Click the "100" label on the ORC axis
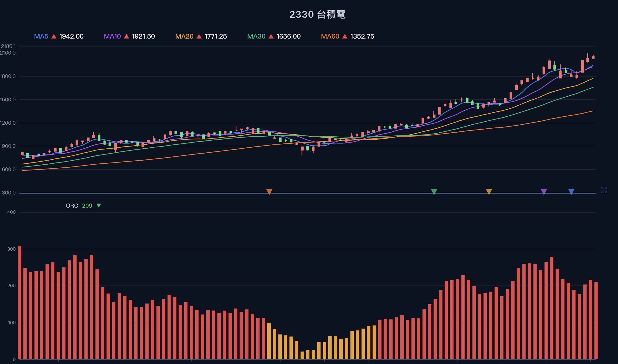 [12, 323]
